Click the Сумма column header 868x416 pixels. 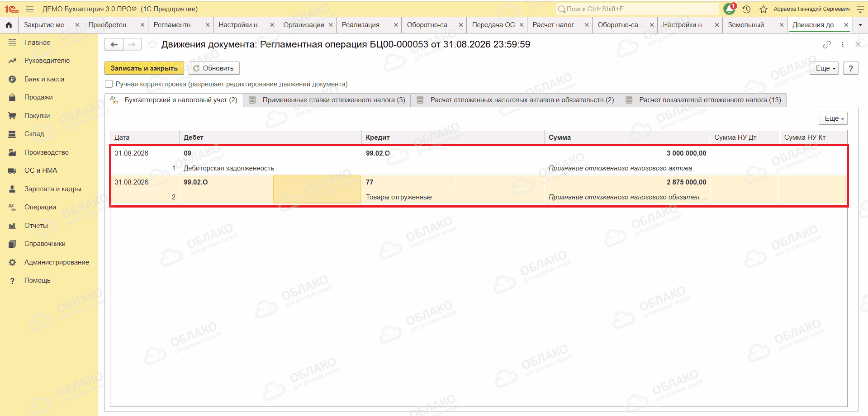[627, 137]
